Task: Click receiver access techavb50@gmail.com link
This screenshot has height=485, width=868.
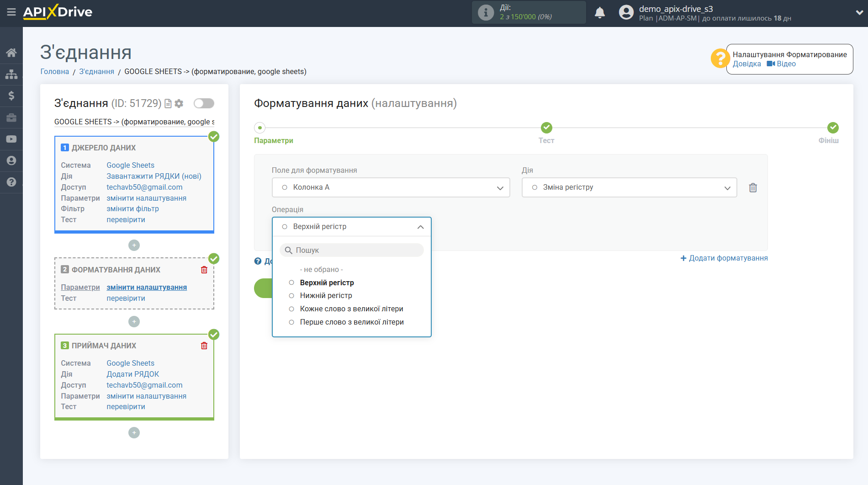Action: [144, 385]
